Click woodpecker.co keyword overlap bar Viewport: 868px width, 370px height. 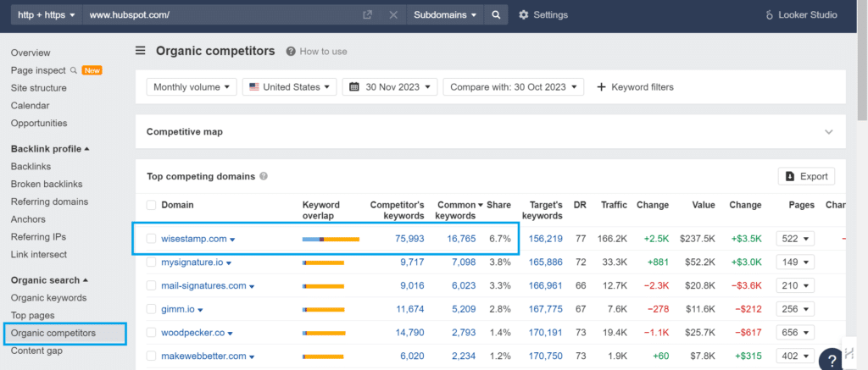coord(324,333)
